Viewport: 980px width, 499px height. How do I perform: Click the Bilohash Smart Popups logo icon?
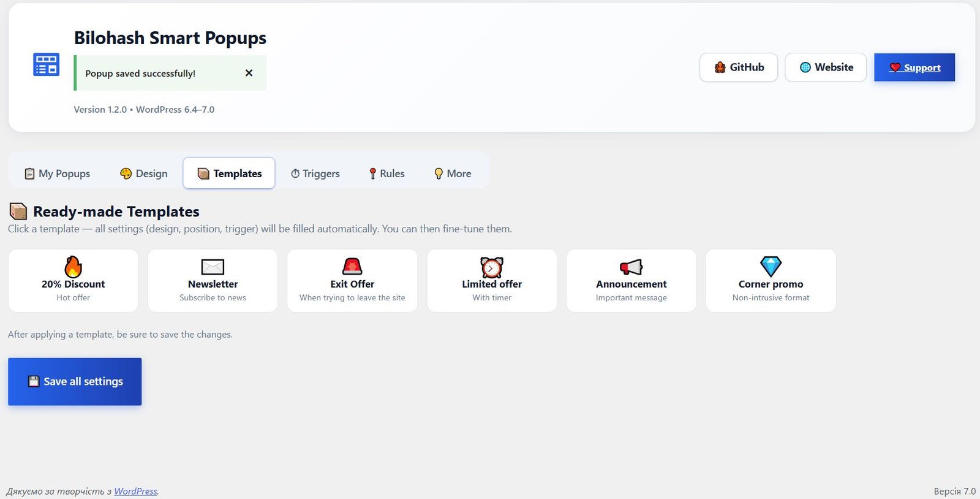tap(46, 64)
